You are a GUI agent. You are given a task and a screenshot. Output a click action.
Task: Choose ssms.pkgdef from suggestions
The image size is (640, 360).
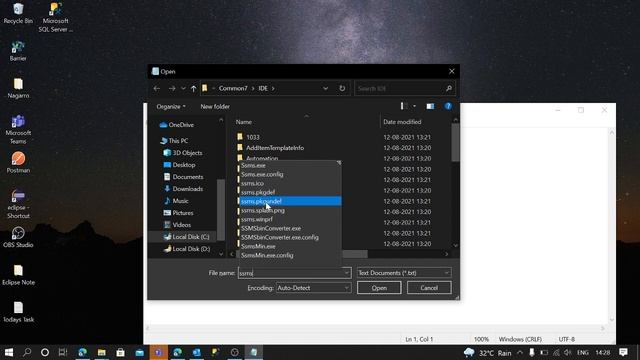point(290,192)
